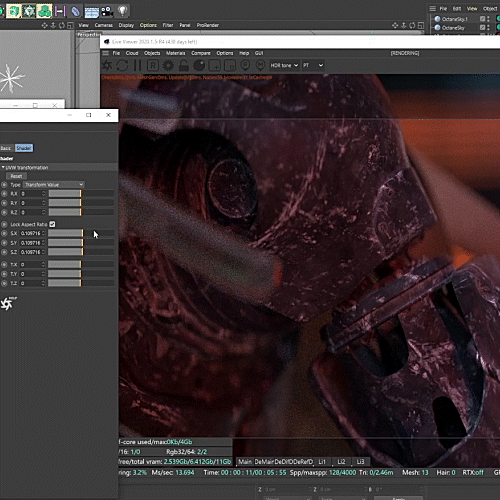Toggle the lock resolution padlock icon
The height and width of the screenshot is (500, 500).
tap(183, 65)
